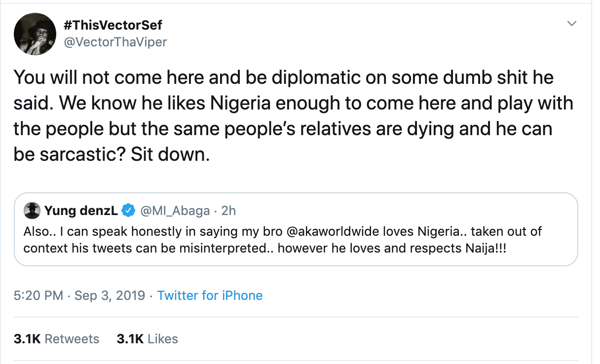Image resolution: width=600 pixels, height=364 pixels.
Task: Click the Yung denzL small avatar
Action: pos(32,211)
